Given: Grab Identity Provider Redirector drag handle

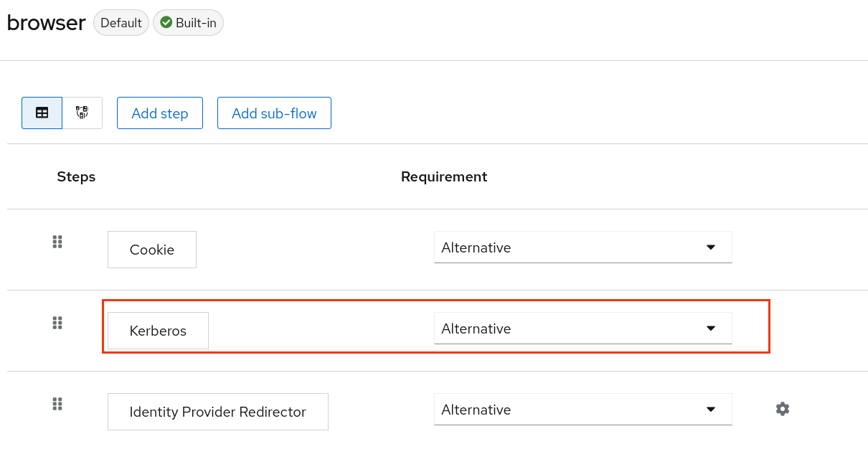Looking at the screenshot, I should pyautogui.click(x=57, y=404).
